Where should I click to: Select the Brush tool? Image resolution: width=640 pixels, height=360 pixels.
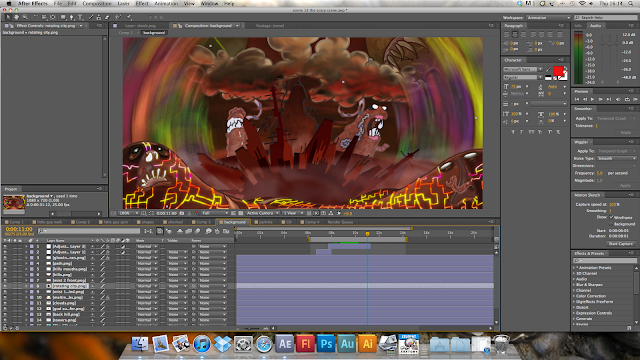point(91,17)
